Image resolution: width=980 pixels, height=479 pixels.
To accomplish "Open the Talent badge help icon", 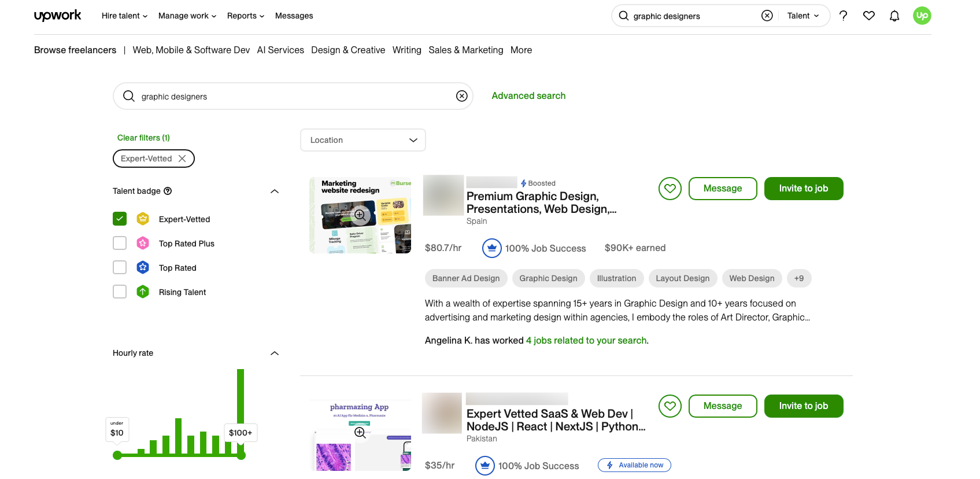I will [x=168, y=191].
